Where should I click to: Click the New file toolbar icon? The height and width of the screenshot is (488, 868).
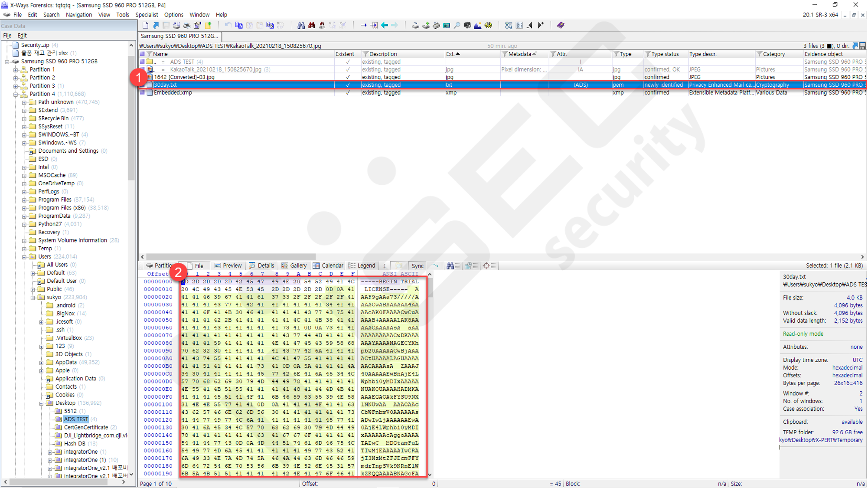point(145,25)
